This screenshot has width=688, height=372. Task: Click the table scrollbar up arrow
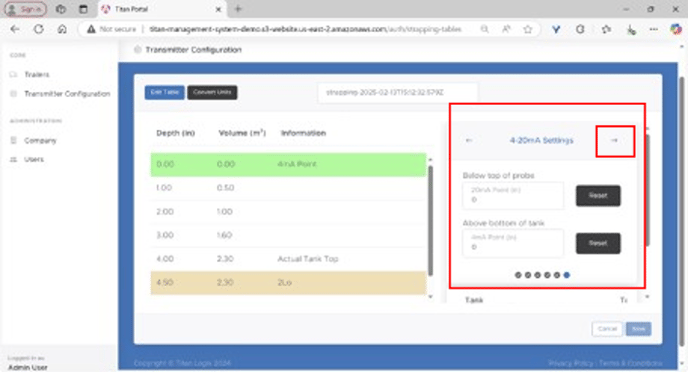(430, 159)
